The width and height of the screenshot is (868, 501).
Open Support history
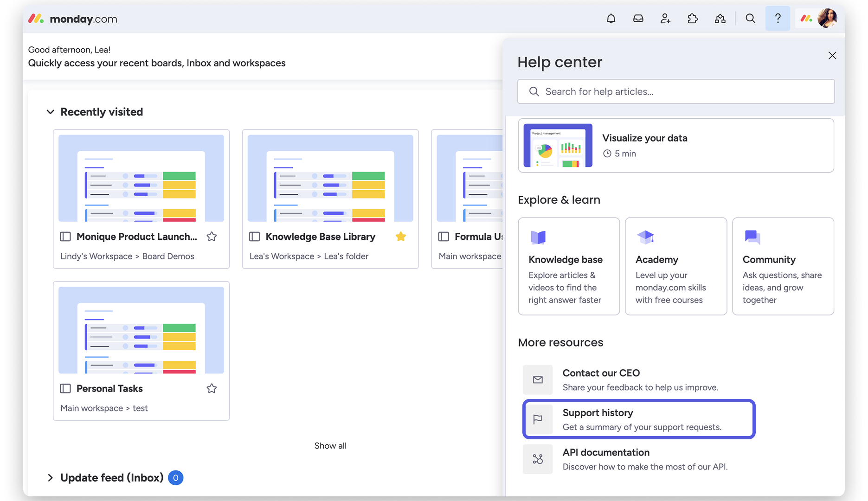pos(639,419)
